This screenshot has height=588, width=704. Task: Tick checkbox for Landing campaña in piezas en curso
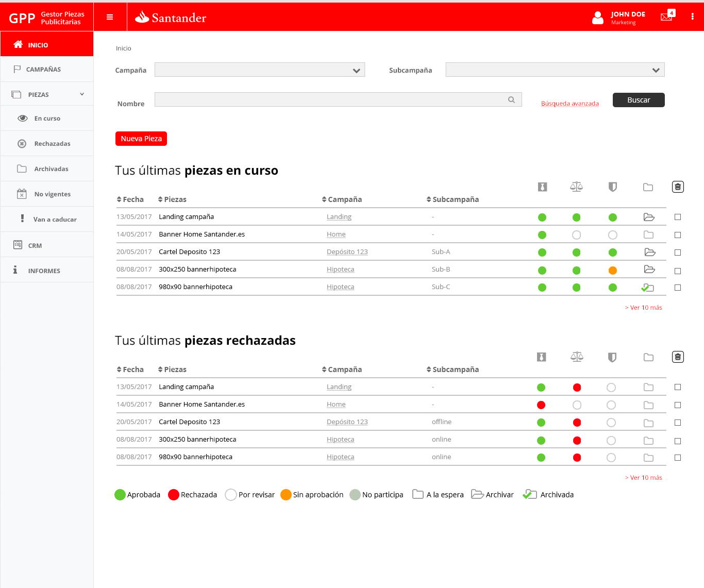pyautogui.click(x=678, y=217)
